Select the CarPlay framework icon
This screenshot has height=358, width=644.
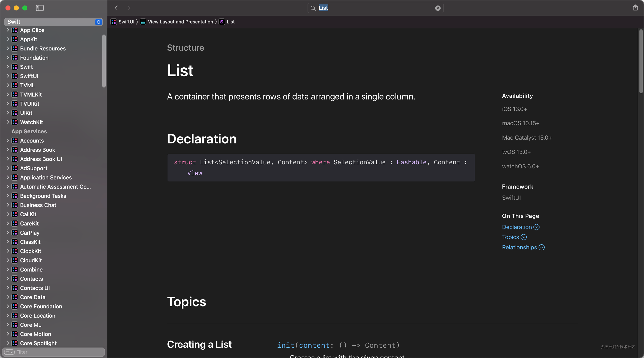click(x=15, y=233)
